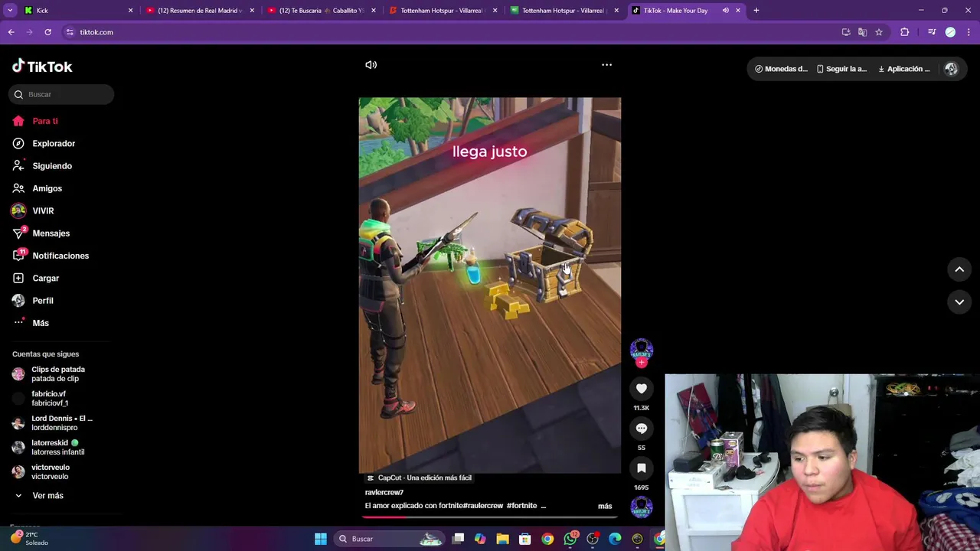Go to next video down arrow
The image size is (980, 551).
(959, 302)
